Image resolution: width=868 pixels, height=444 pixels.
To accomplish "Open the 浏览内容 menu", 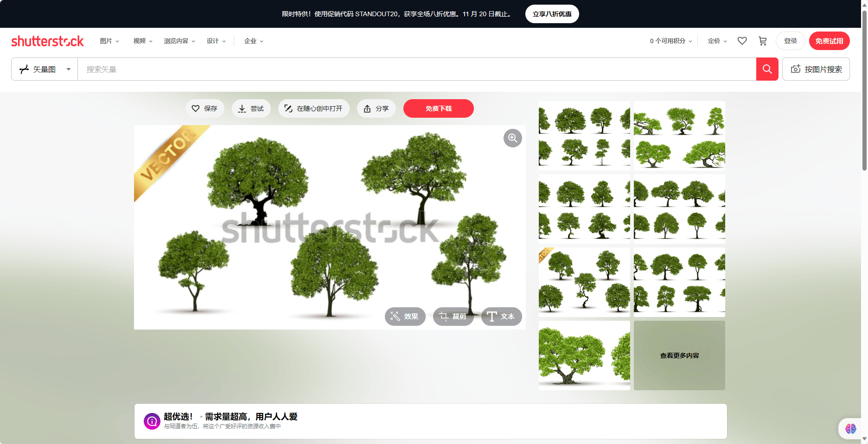I will (179, 41).
